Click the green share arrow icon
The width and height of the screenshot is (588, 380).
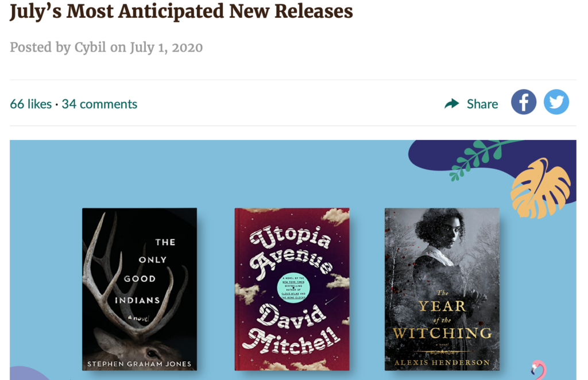click(451, 104)
